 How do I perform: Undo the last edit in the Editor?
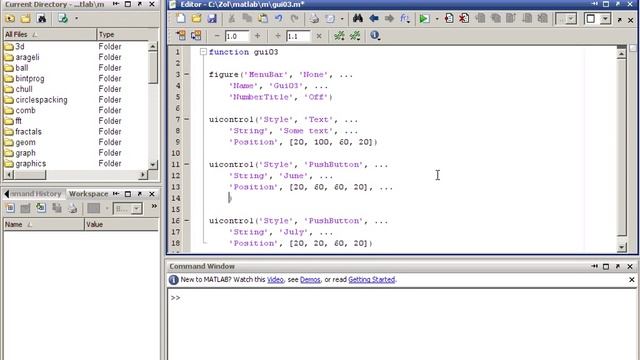coord(278,18)
